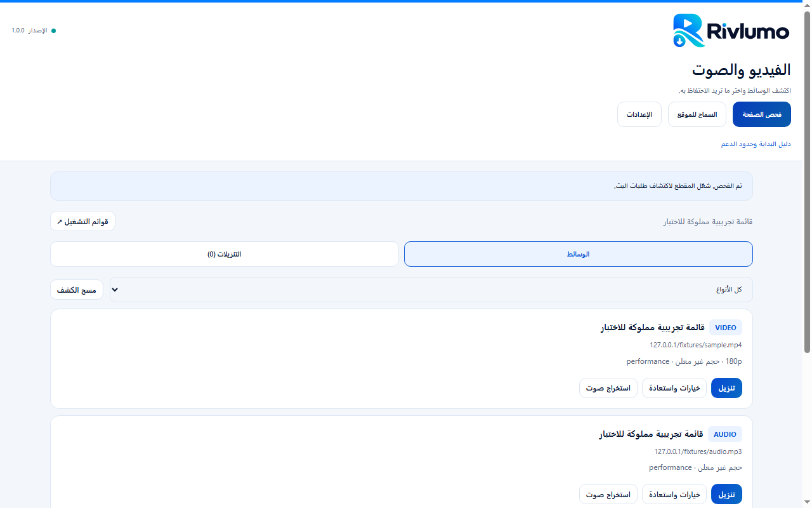Switch to the الوسائط tab
812x508 pixels.
[579, 254]
